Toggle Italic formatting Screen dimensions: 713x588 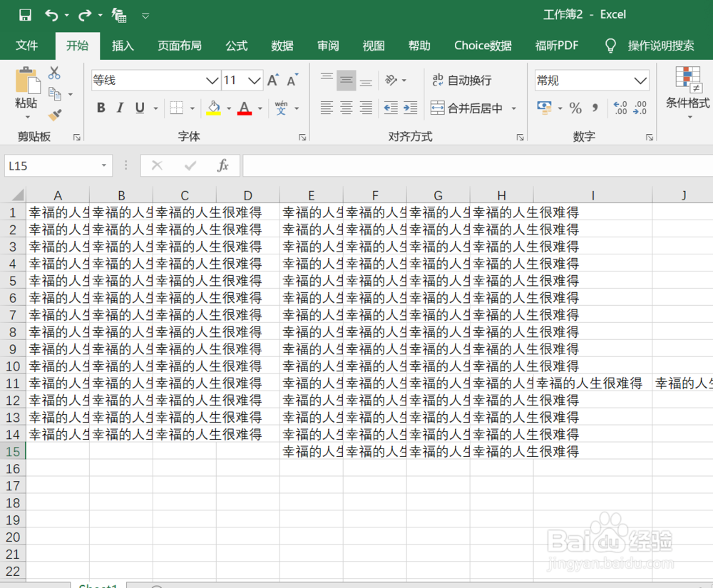pos(120,108)
